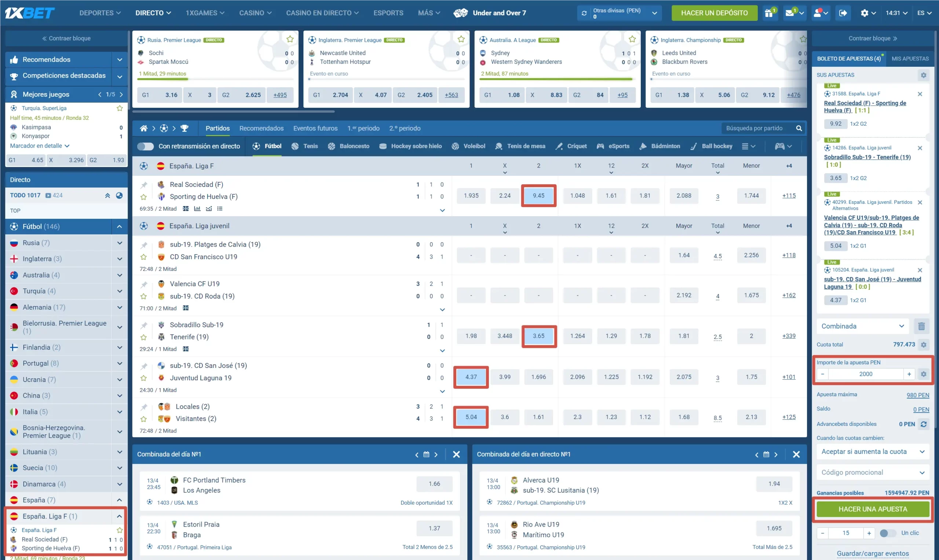This screenshot has height=560, width=939.
Task: Click HACER UNA APUESTA button
Action: pos(873,509)
